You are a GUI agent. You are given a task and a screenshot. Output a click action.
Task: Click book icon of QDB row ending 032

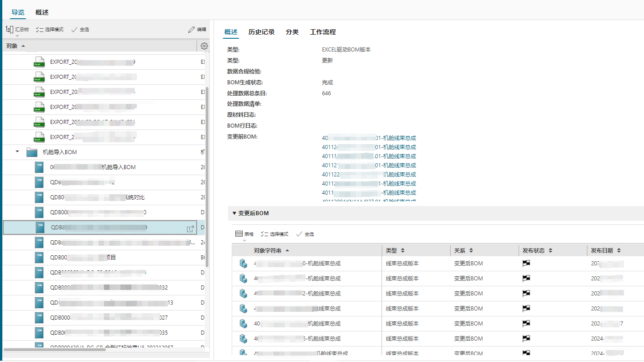coord(40,288)
